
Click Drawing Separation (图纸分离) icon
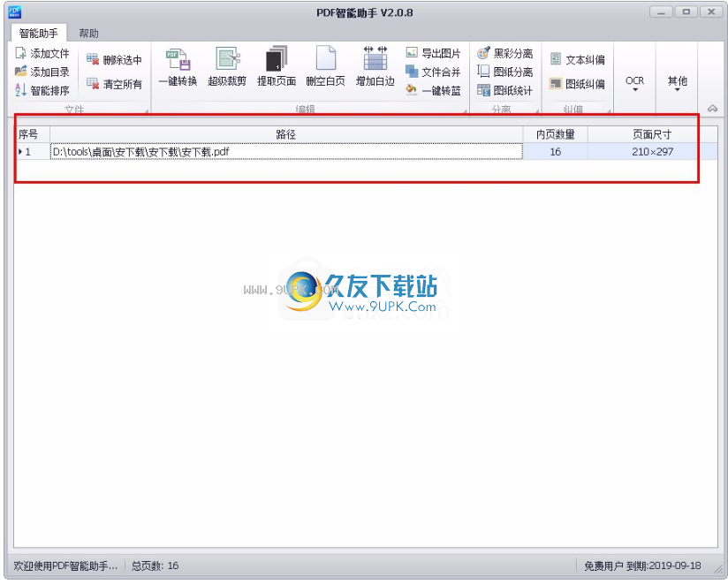pos(483,72)
